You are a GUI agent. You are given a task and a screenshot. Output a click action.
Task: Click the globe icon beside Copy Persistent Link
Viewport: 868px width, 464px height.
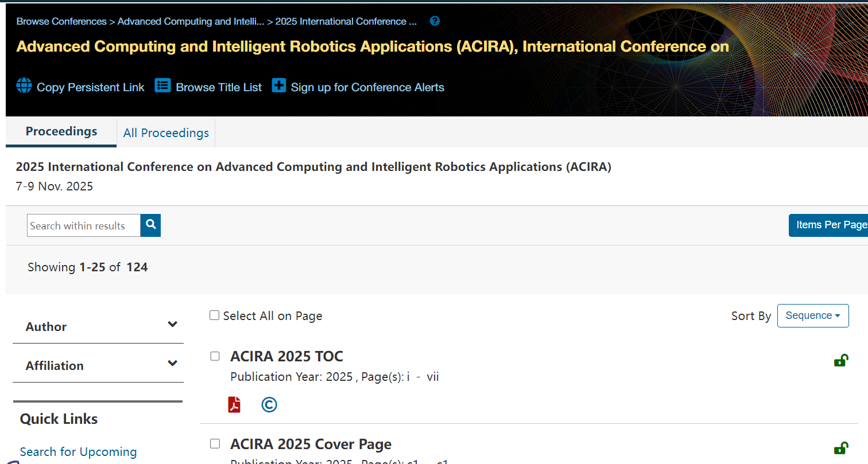click(24, 85)
